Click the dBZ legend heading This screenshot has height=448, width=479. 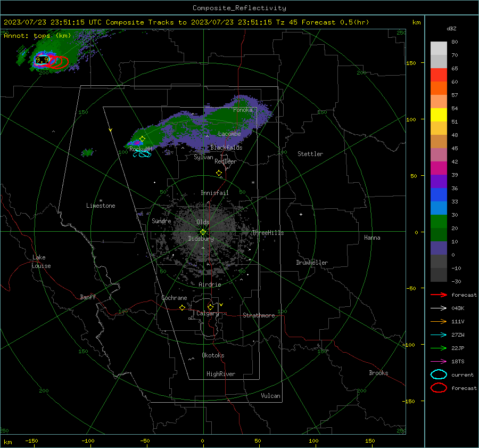[x=451, y=28]
